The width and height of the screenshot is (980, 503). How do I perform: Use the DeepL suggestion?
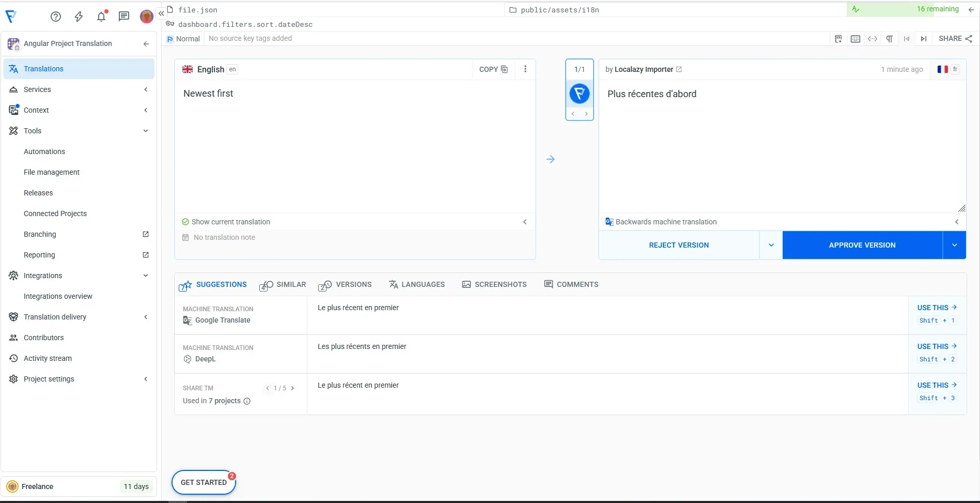point(937,346)
